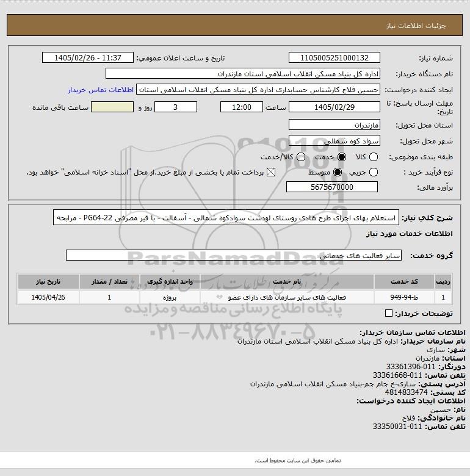Click the service code cell ط-94-949
The width and height of the screenshot is (470, 476).
pyautogui.click(x=404, y=298)
